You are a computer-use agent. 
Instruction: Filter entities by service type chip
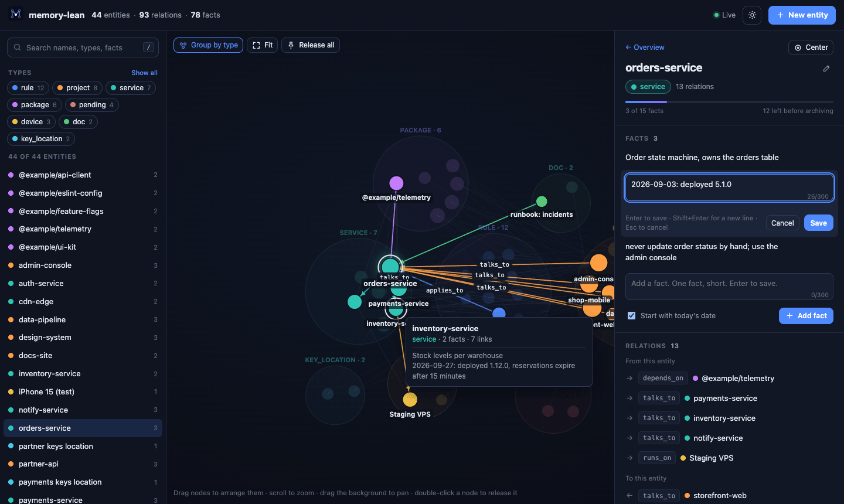click(131, 88)
